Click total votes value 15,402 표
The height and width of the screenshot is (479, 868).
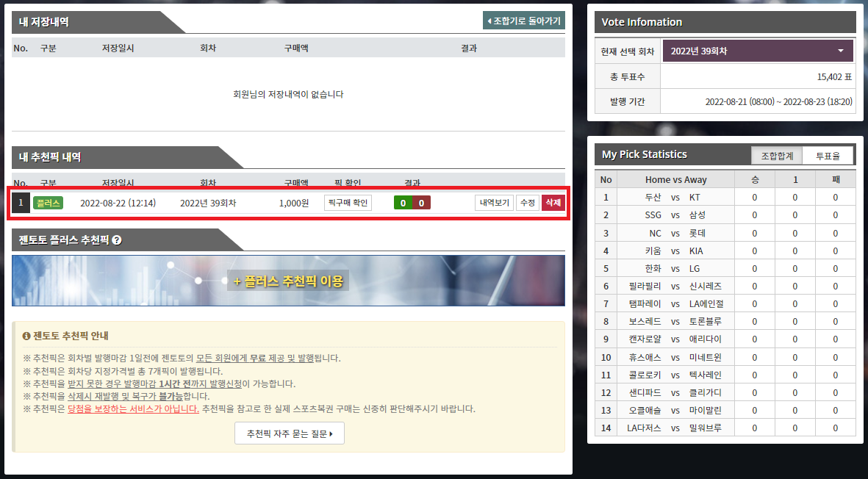(834, 77)
